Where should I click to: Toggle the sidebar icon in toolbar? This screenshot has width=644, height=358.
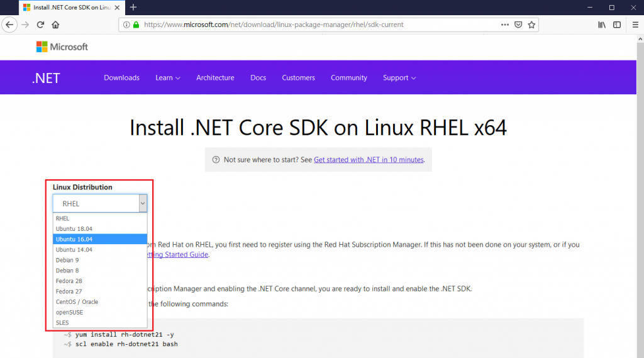(617, 25)
